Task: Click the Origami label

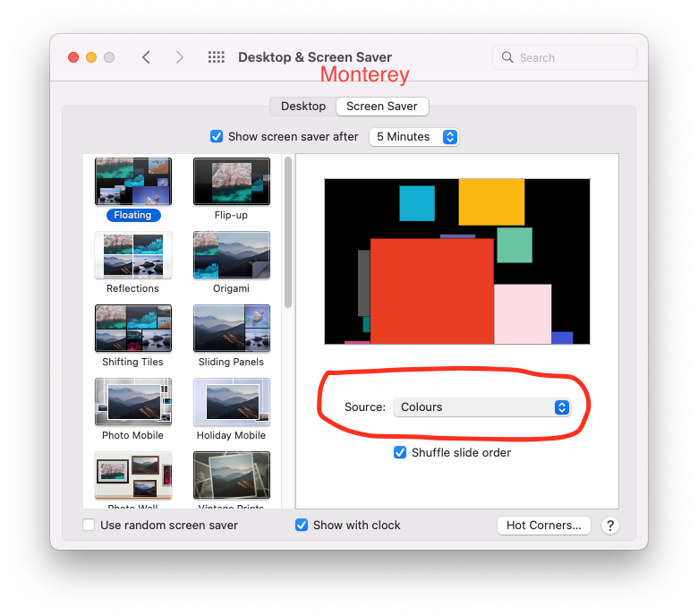Action: (x=231, y=288)
